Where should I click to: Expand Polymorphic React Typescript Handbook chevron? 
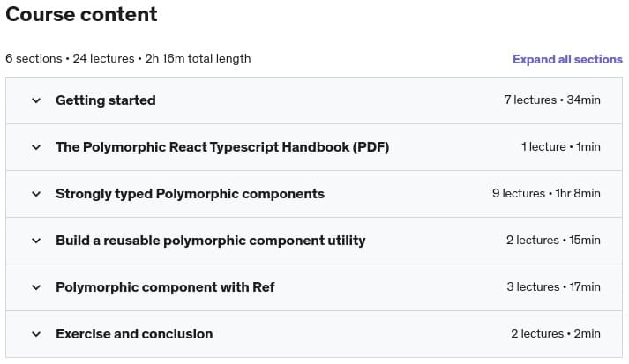click(36, 147)
